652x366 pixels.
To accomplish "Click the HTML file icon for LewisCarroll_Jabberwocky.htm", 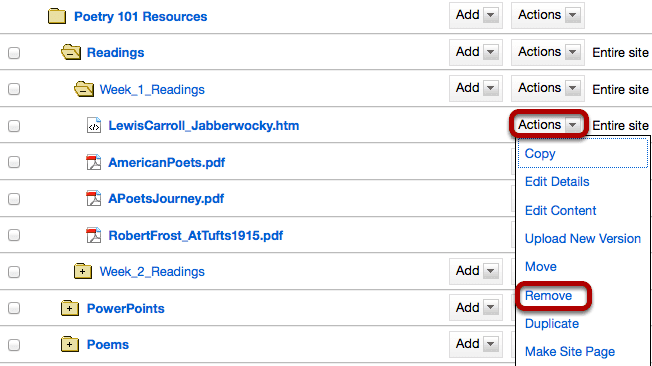I will pos(94,125).
